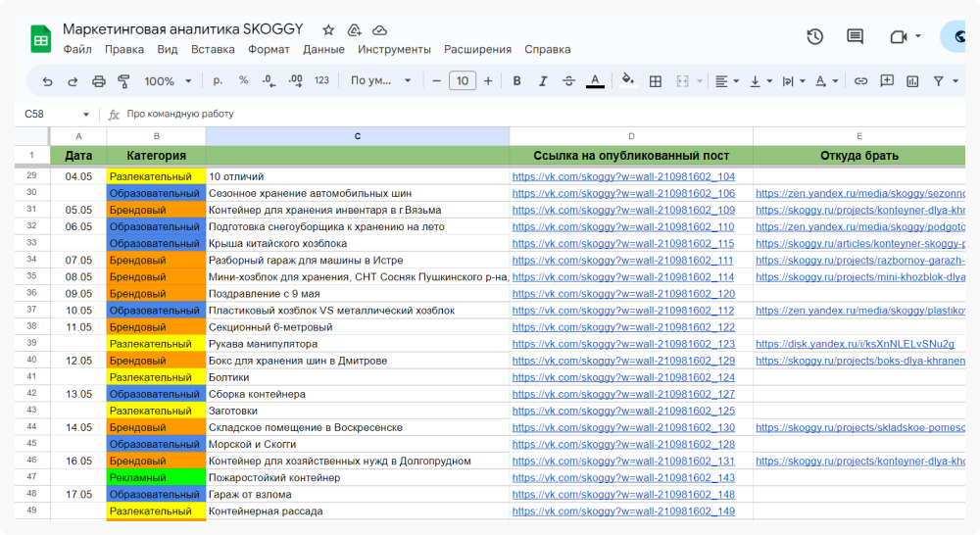Click the font size field showing 10
980x535 pixels.
click(463, 81)
